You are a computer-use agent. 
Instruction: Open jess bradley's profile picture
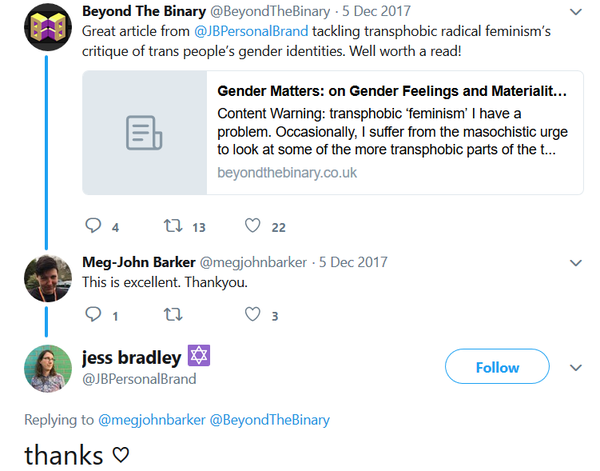pos(44,367)
